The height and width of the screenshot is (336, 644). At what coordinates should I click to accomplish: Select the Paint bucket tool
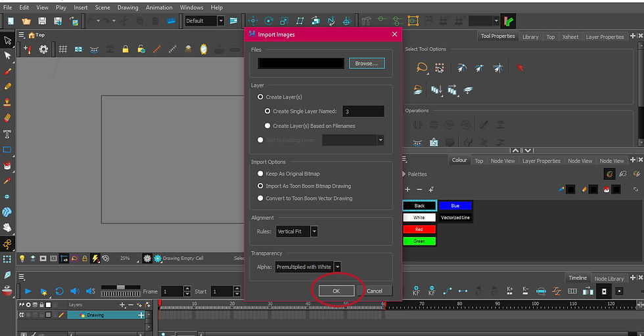point(7,165)
